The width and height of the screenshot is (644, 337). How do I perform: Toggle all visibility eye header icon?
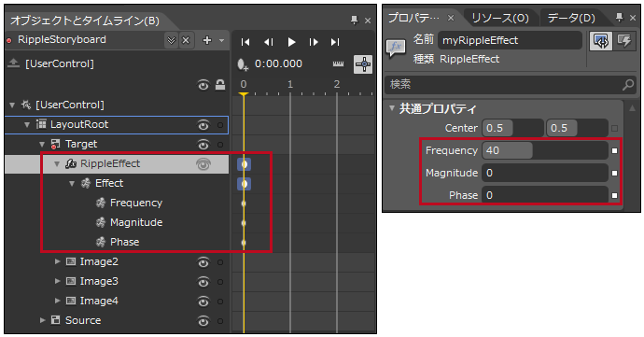203,85
